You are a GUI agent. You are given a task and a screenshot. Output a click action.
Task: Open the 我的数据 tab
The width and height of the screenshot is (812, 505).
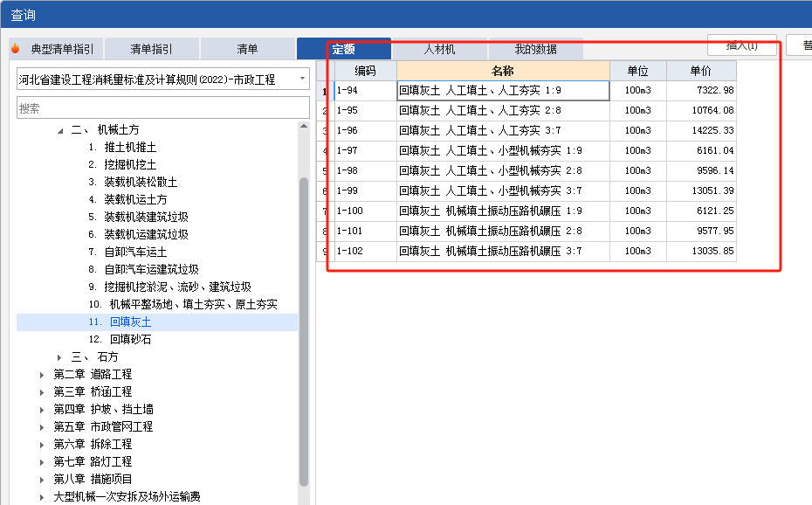535,49
